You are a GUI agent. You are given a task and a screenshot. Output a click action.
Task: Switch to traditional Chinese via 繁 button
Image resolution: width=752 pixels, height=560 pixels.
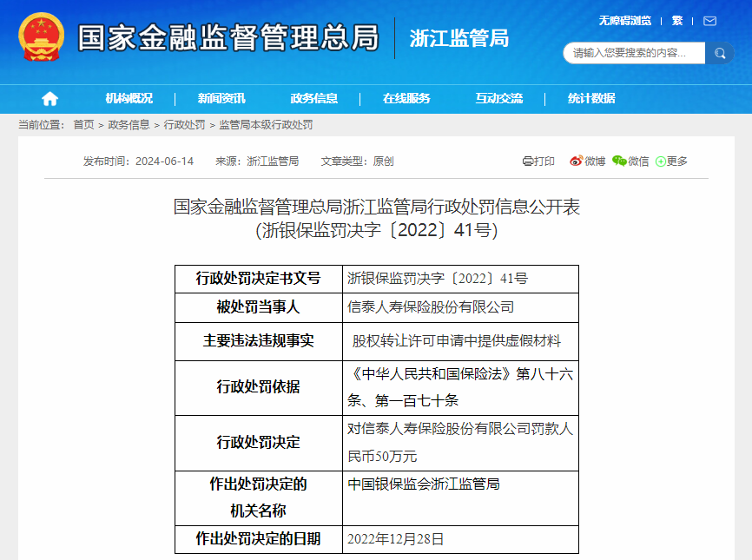click(x=676, y=20)
